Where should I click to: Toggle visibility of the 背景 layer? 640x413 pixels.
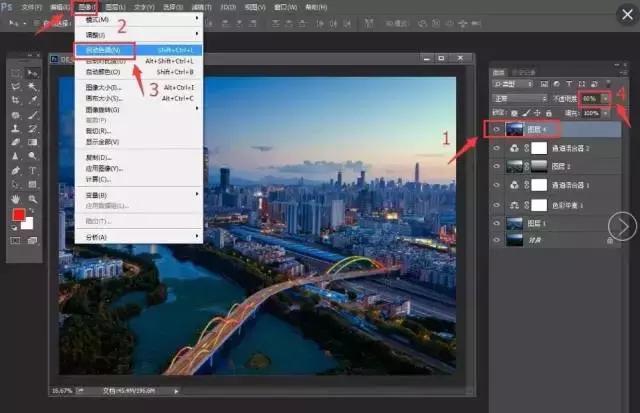click(x=497, y=240)
